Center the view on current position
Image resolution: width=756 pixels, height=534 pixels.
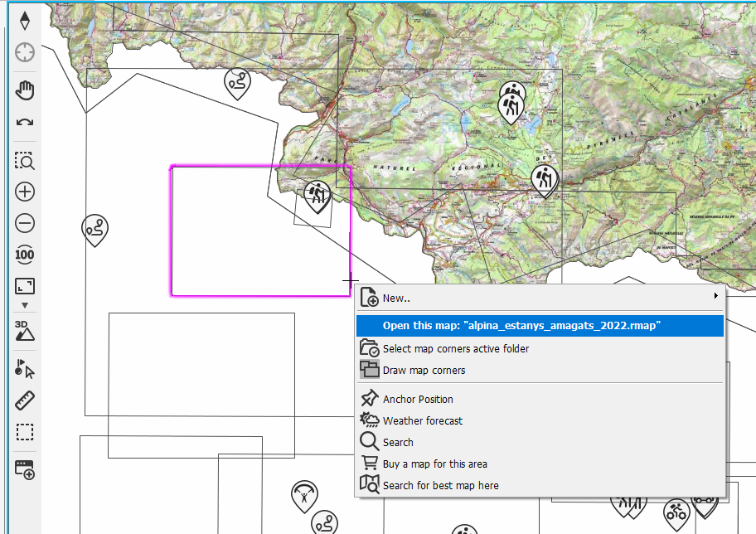(24, 52)
